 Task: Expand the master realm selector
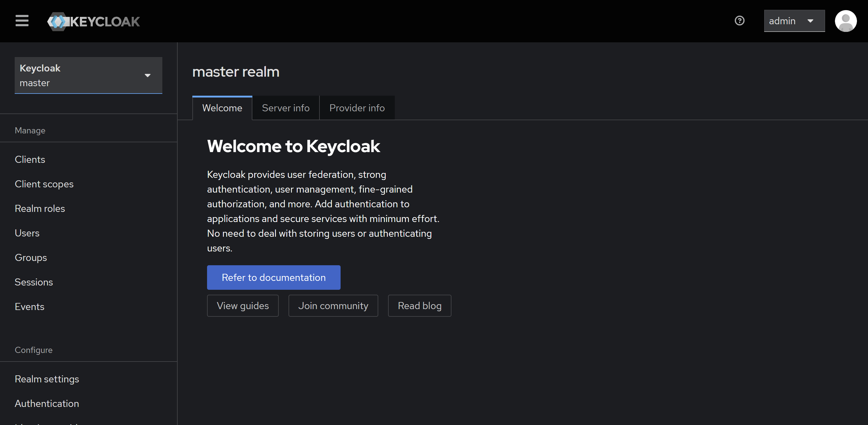88,75
